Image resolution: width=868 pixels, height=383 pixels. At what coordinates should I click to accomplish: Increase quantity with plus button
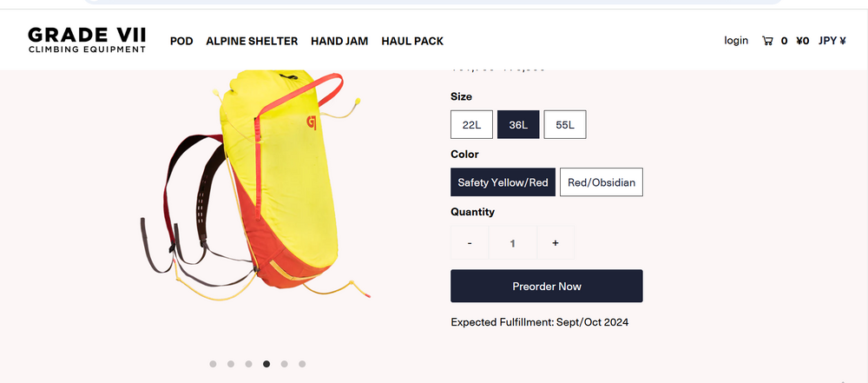coord(556,243)
